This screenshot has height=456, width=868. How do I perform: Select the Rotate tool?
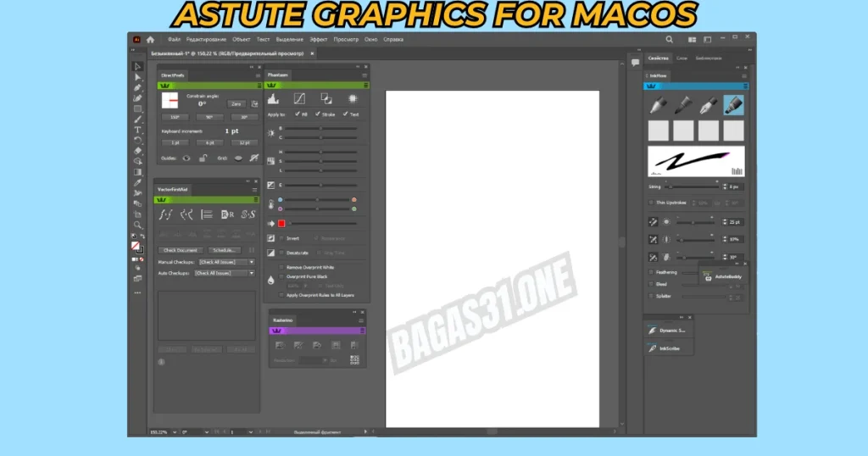138,141
